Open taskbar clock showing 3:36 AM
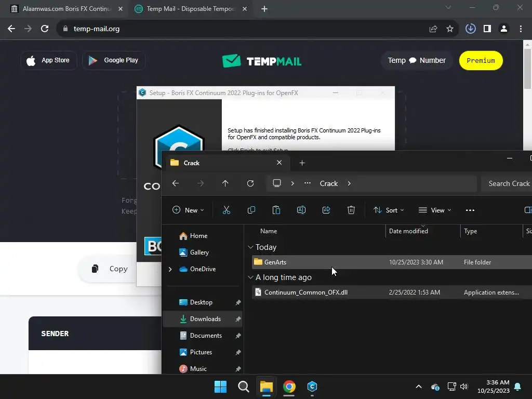 pyautogui.click(x=494, y=387)
